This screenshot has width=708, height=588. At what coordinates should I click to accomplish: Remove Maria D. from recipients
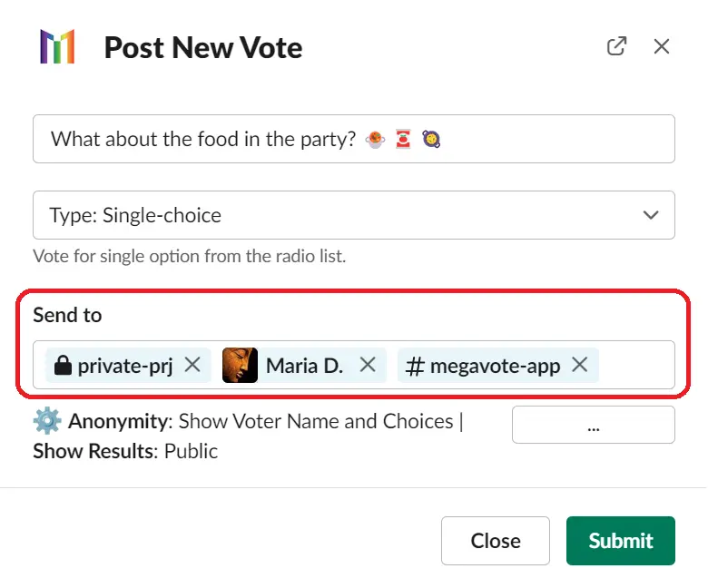[368, 364]
